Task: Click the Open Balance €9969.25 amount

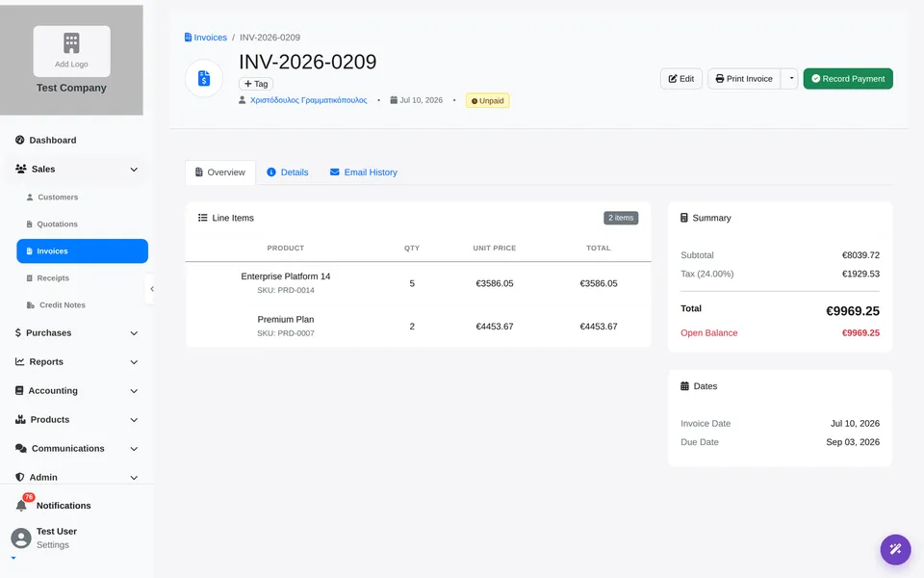Action: point(860,332)
